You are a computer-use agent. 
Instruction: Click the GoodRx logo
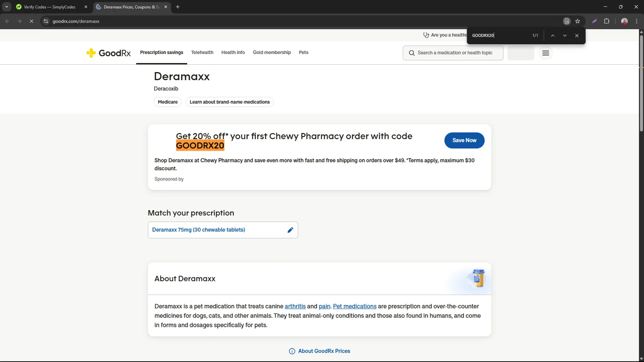[x=108, y=53]
